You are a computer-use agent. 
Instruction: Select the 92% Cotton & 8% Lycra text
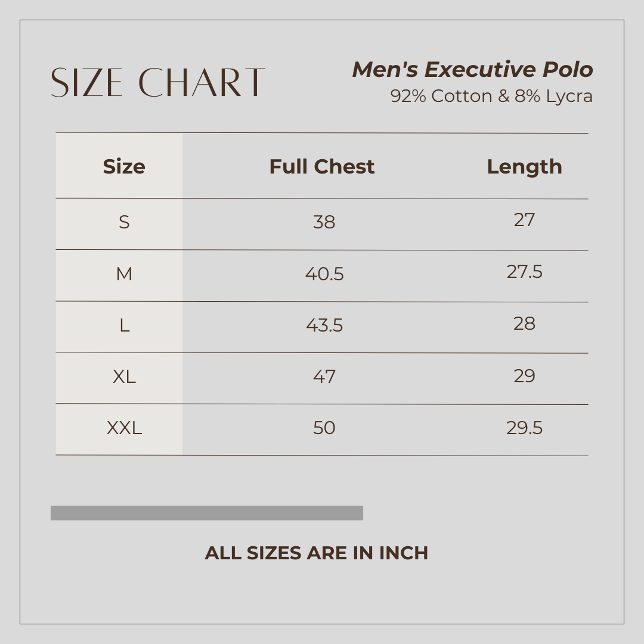pyautogui.click(x=491, y=96)
